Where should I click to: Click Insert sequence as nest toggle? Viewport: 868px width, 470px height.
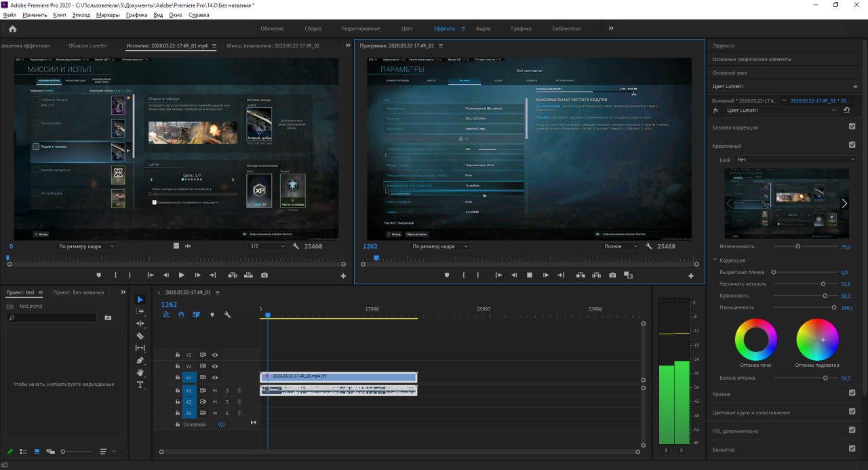pos(166,315)
